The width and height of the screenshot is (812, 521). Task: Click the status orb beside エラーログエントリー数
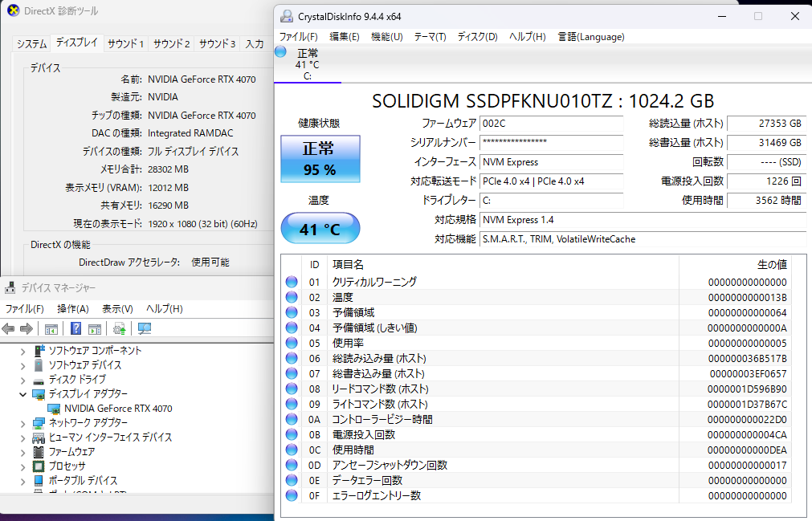coord(292,495)
